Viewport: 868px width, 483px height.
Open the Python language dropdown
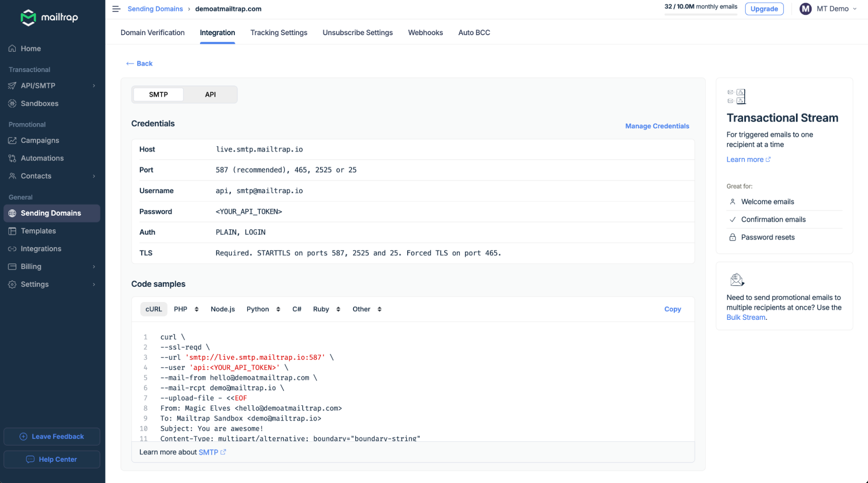263,309
